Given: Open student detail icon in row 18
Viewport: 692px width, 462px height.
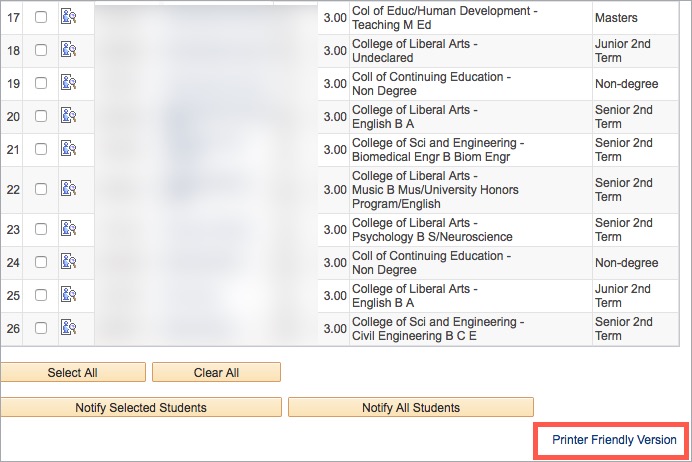Looking at the screenshot, I should (68, 49).
